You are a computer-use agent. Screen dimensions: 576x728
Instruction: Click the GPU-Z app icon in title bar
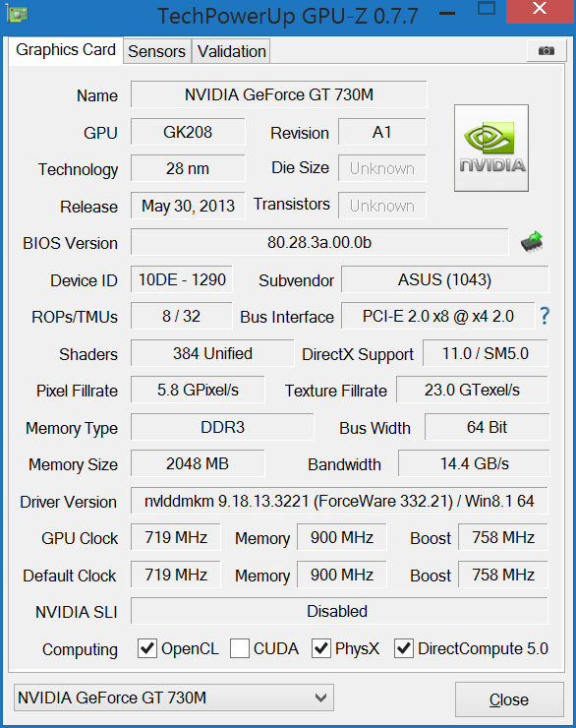click(x=17, y=14)
